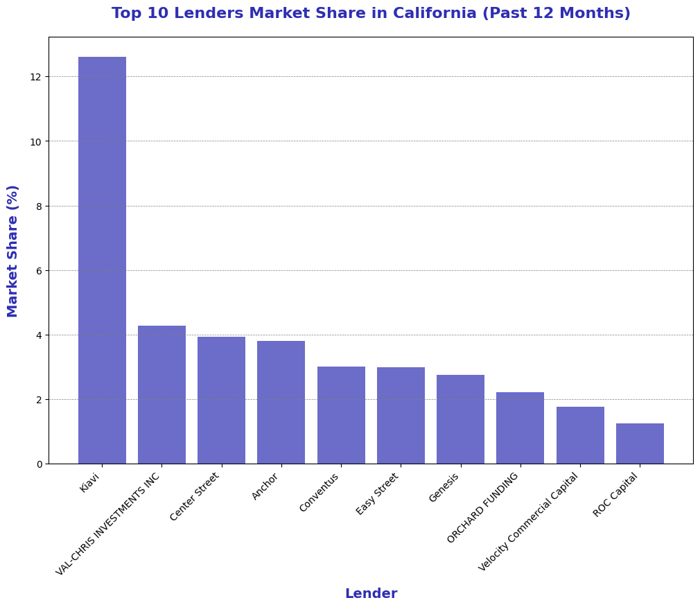Select the Lender x-axis label

[371, 593]
